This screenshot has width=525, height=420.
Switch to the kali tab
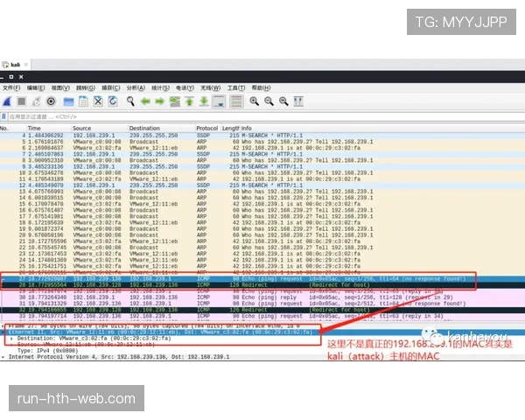click(16, 65)
